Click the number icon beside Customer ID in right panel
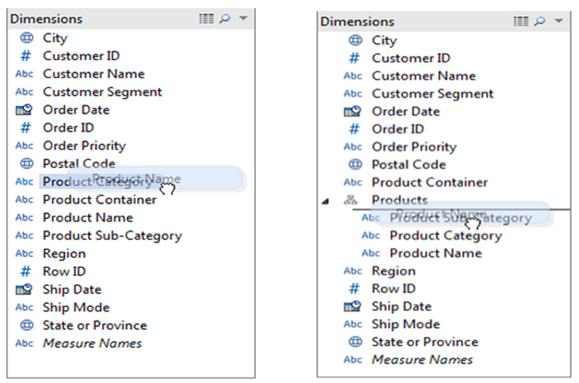 tap(354, 58)
